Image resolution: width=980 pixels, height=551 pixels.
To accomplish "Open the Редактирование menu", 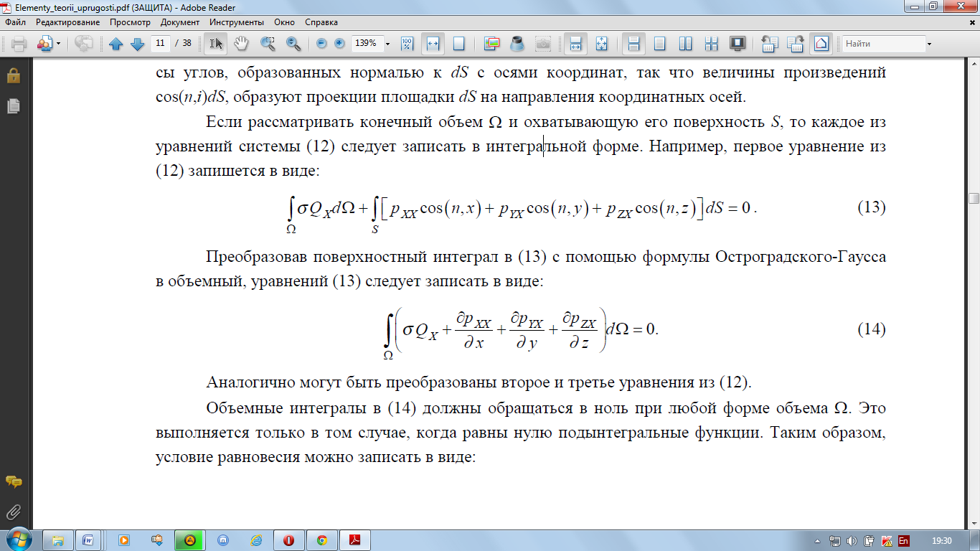I will [x=67, y=22].
